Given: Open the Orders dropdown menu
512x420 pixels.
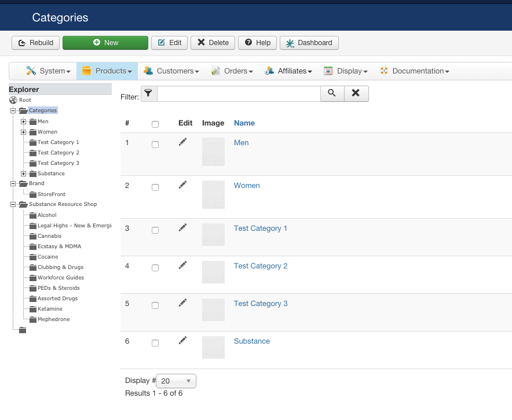Looking at the screenshot, I should coord(232,71).
